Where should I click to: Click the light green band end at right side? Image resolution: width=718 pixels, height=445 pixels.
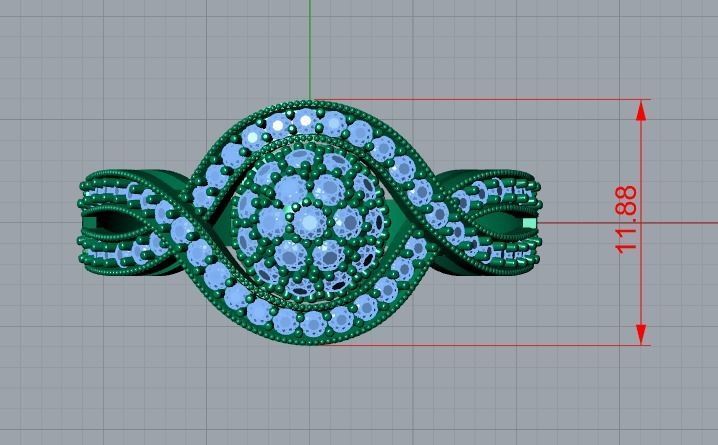pyautogui.click(x=530, y=223)
